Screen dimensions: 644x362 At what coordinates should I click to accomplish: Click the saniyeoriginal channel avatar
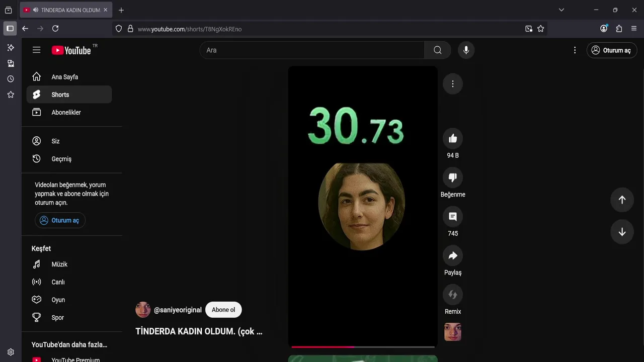(143, 310)
